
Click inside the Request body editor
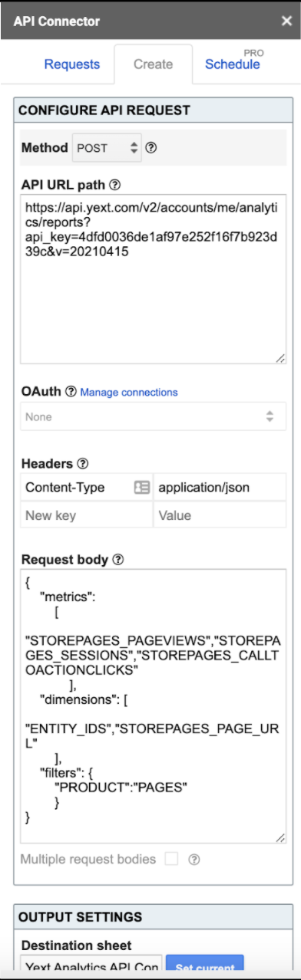coord(153,706)
